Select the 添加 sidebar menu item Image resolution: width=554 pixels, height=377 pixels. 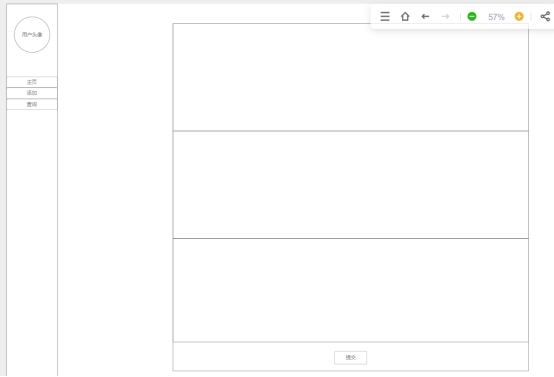[x=32, y=93]
